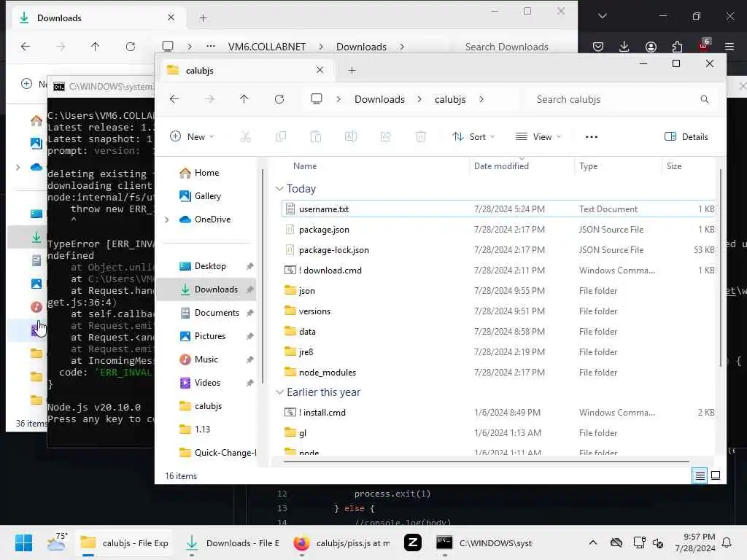
Task: Click the horizontal scrollbar in file list
Action: pyautogui.click(x=486, y=462)
